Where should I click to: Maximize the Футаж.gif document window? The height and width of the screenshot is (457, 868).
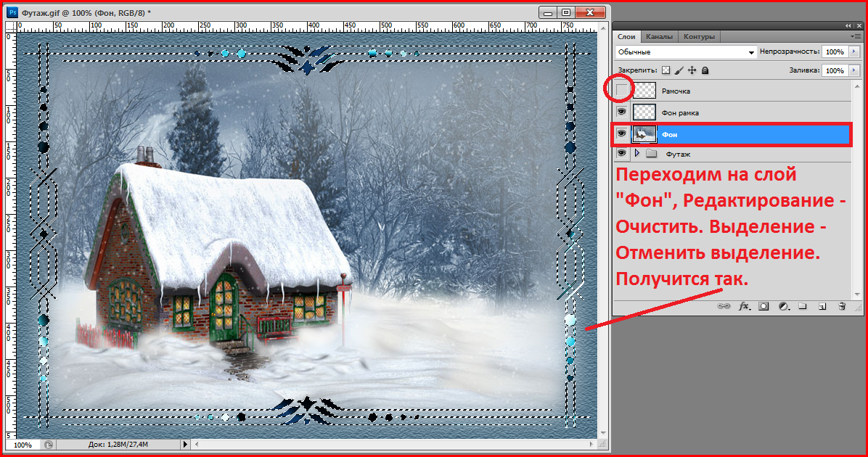click(x=566, y=12)
